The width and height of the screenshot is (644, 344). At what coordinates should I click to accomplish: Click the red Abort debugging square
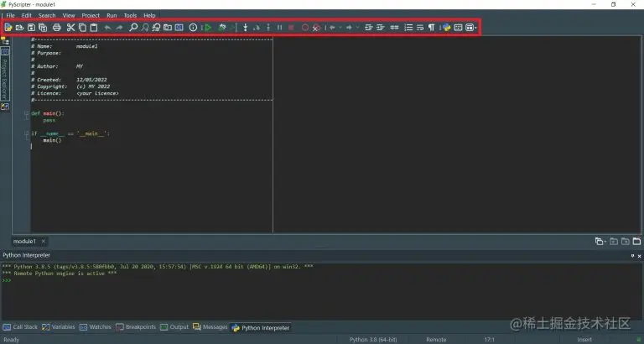coord(291,28)
